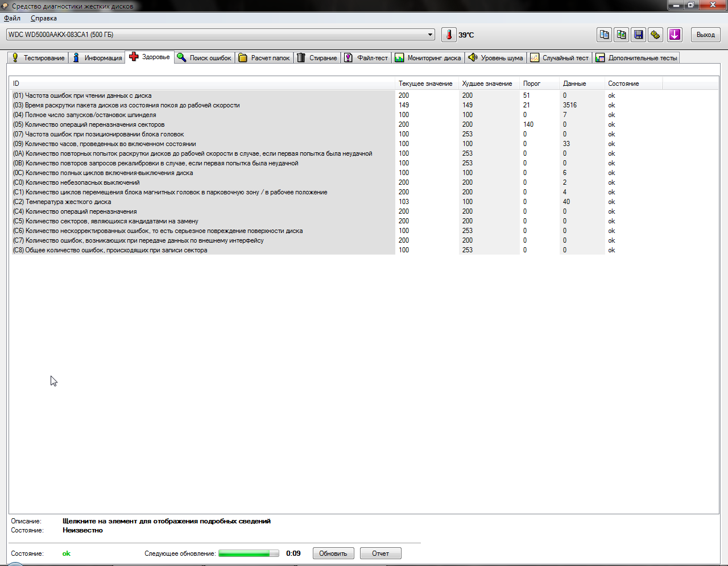Click the red cross icon on the Здоровье tab
This screenshot has height=566, width=728.
(134, 57)
